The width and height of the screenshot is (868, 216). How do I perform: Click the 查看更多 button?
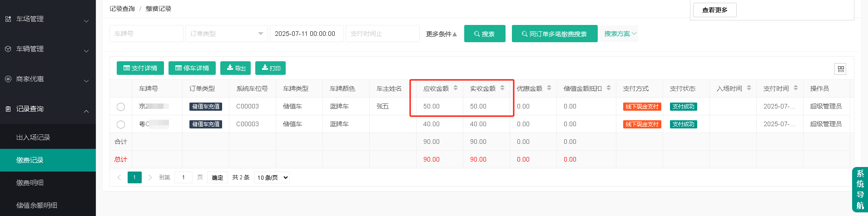pos(715,10)
